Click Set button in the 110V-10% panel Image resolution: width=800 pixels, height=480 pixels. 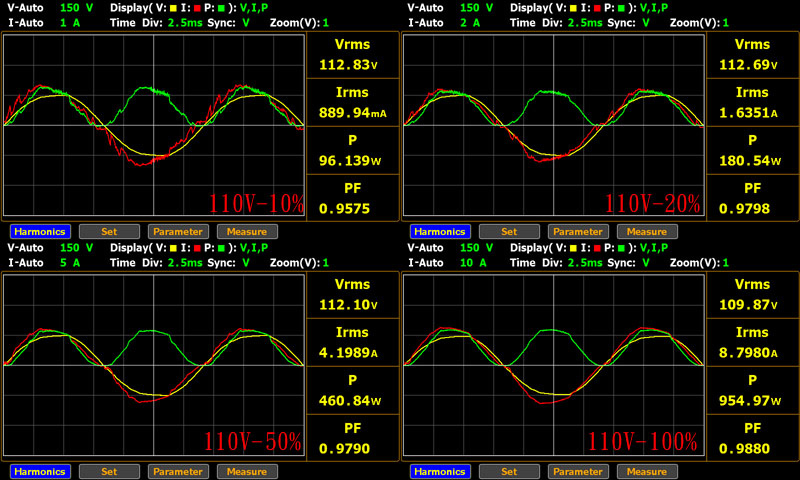109,232
